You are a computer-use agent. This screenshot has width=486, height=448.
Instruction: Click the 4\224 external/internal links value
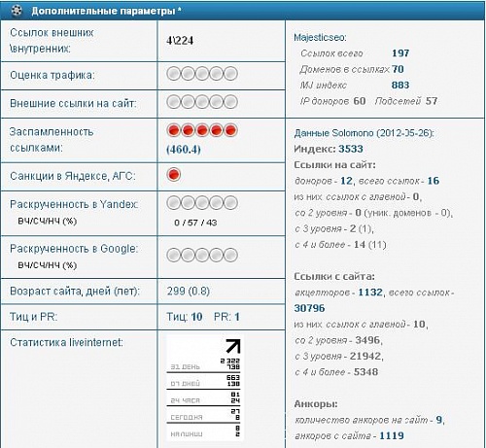[180, 41]
